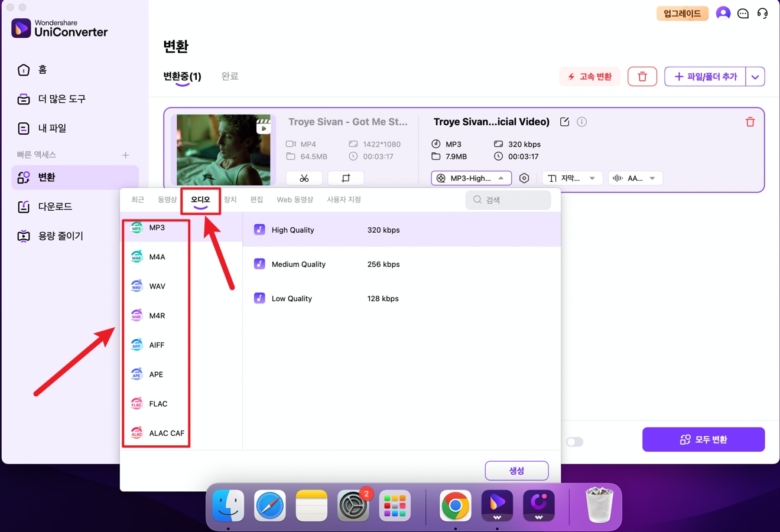
Task: Open Wondershare UniConverter logo
Action: tap(60, 28)
